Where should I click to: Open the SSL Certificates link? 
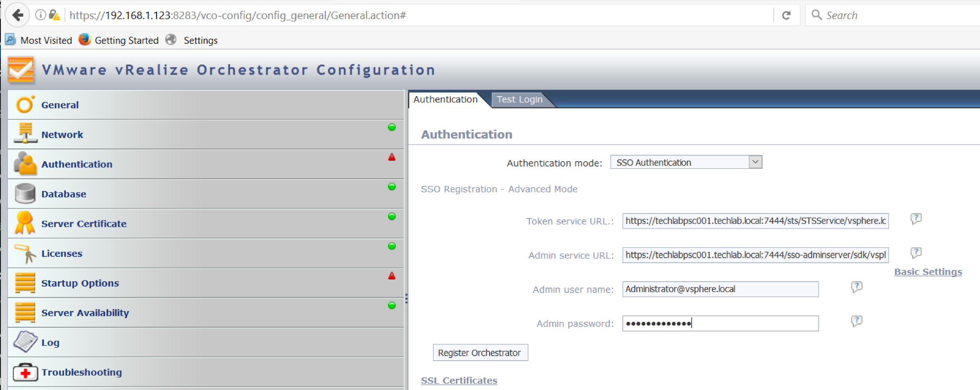[459, 381]
